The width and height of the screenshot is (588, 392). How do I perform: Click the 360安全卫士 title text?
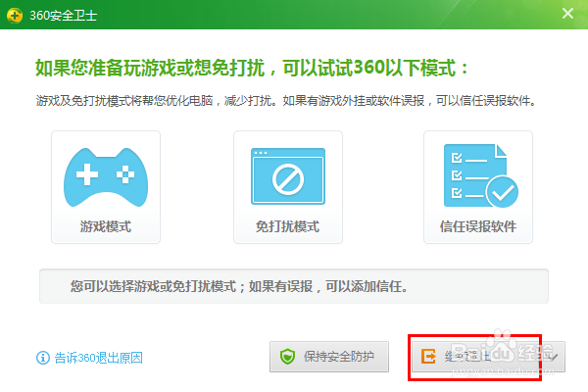64,16
